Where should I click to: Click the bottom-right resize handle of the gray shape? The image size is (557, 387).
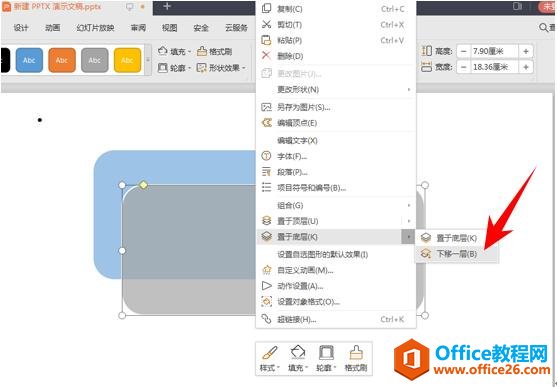425,316
